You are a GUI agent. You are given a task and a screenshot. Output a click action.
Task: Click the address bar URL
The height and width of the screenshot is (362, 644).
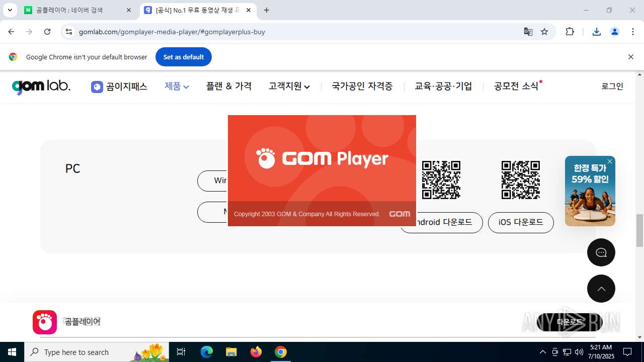click(x=172, y=32)
